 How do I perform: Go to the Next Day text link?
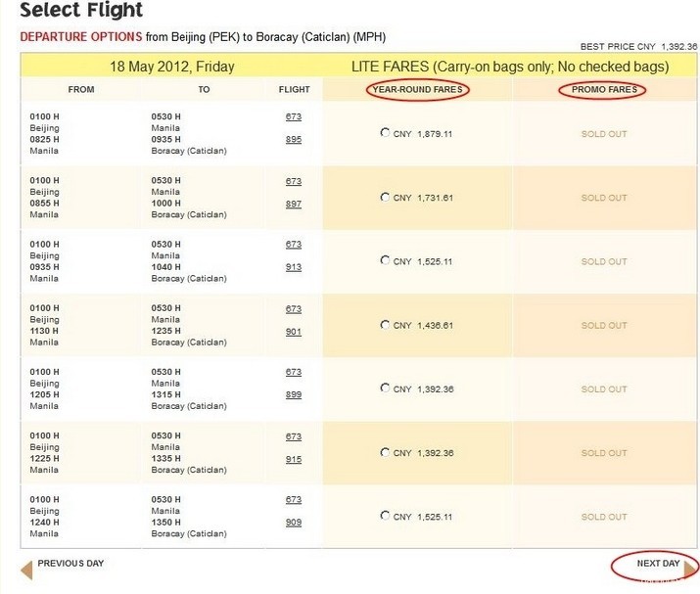[658, 564]
